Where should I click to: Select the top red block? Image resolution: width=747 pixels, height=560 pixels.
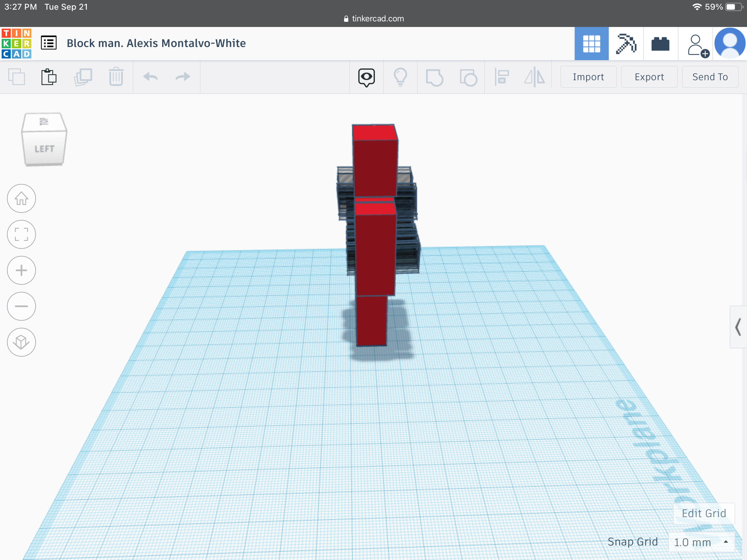click(x=375, y=161)
